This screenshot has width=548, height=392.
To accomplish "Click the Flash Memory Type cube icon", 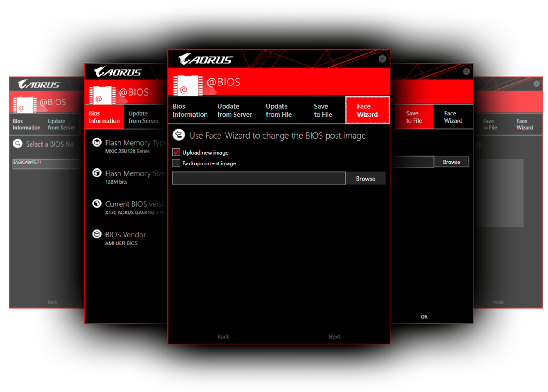I will coord(97,142).
